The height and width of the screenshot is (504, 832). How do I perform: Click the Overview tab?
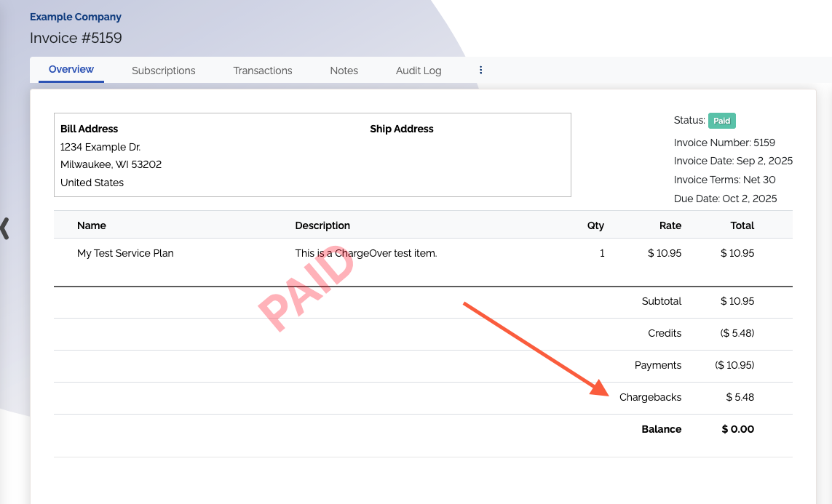pyautogui.click(x=71, y=70)
